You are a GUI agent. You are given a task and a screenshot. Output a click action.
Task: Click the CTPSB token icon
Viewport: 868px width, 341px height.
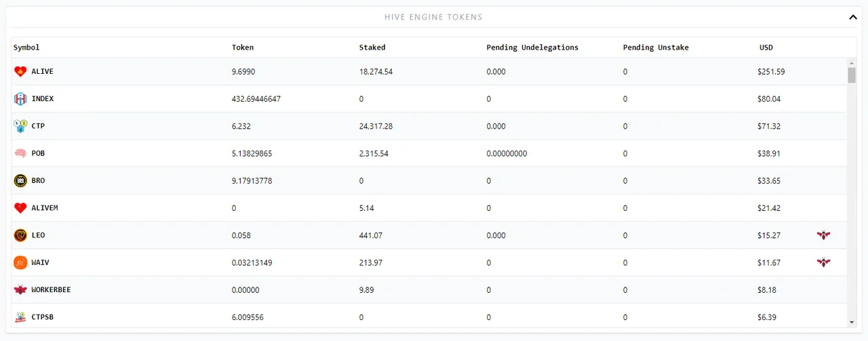click(x=20, y=317)
